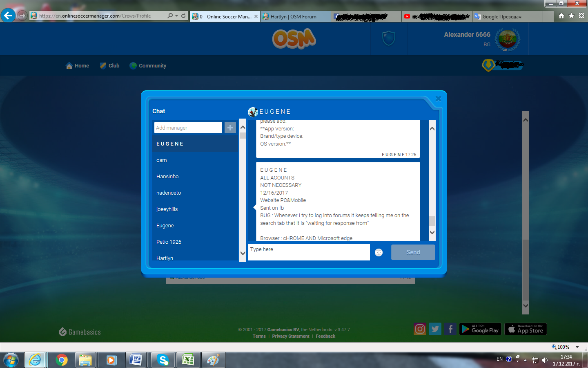
Task: Focus the Type here message box
Action: click(x=309, y=252)
